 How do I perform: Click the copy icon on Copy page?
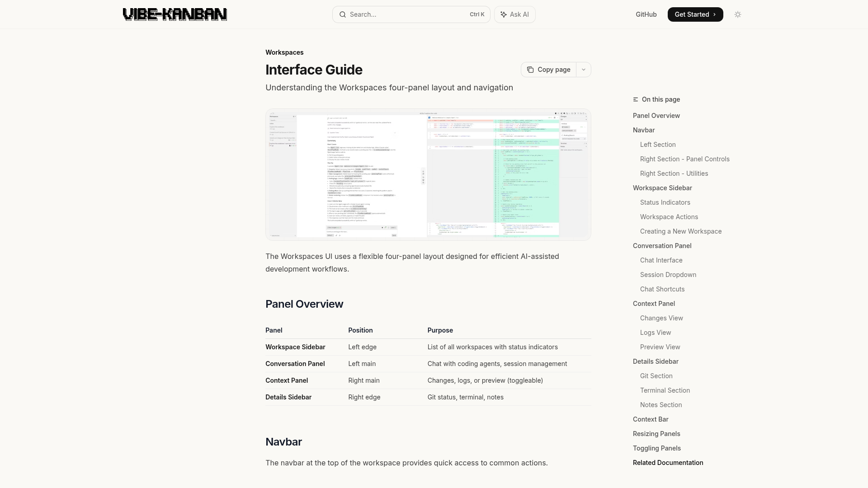pos(530,70)
